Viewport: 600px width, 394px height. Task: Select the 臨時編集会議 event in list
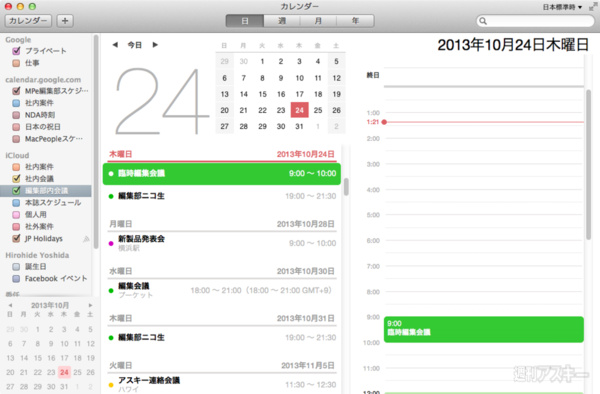(x=222, y=174)
